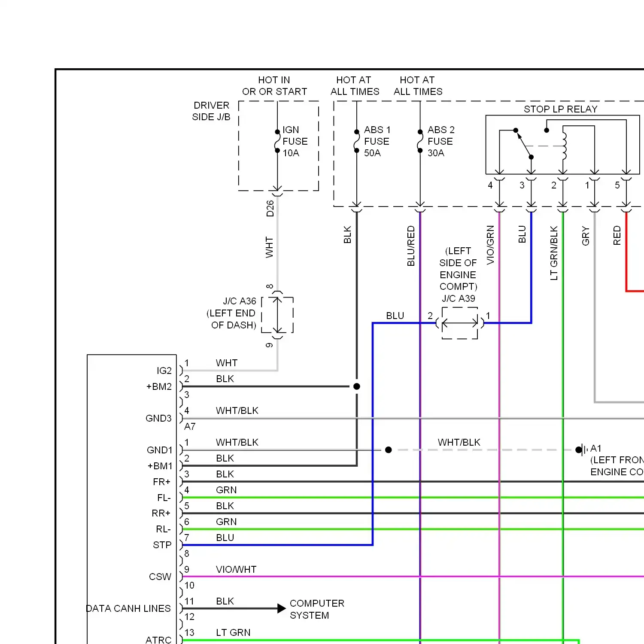Click the DATA CANH LINES label

[128, 608]
